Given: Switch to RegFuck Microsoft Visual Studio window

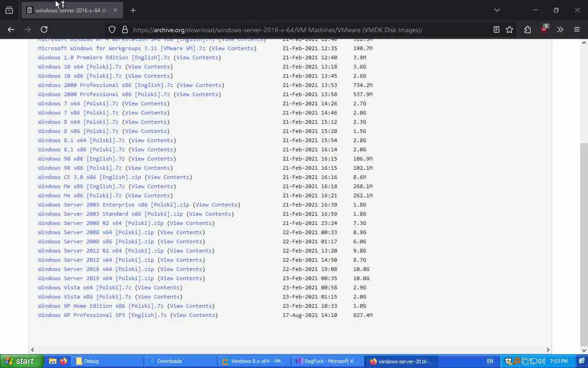Looking at the screenshot, I should point(327,361).
